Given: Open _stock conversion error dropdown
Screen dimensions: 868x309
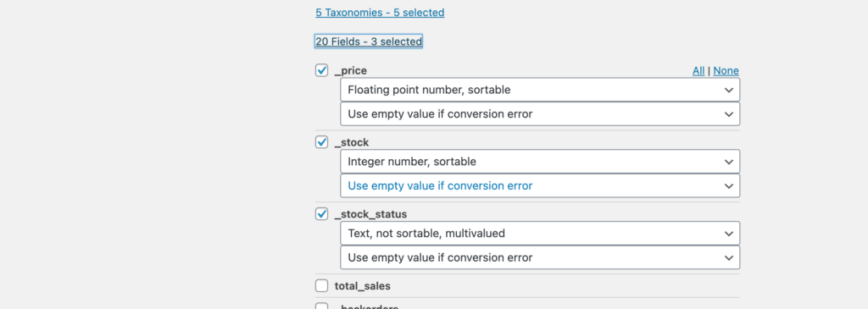Looking at the screenshot, I should [540, 185].
